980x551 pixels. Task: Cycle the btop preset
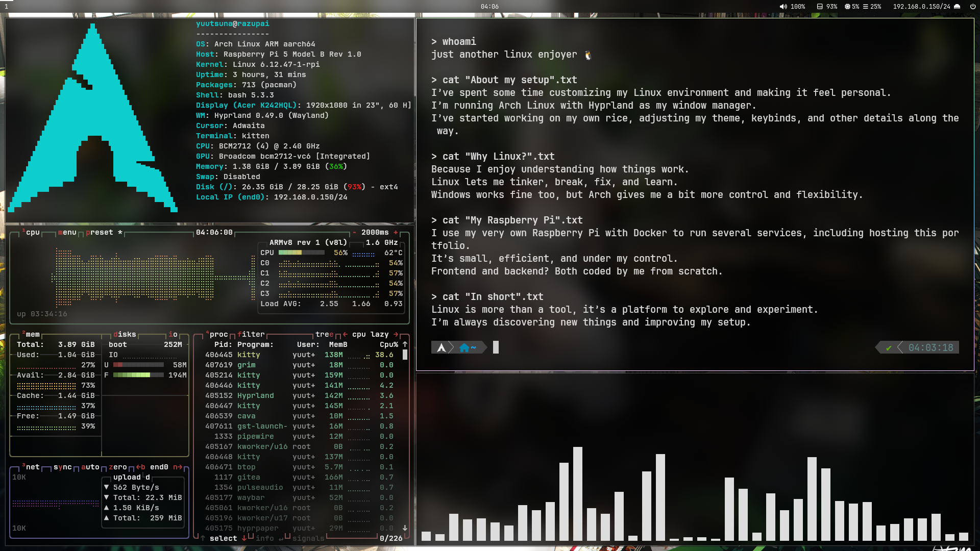(104, 233)
